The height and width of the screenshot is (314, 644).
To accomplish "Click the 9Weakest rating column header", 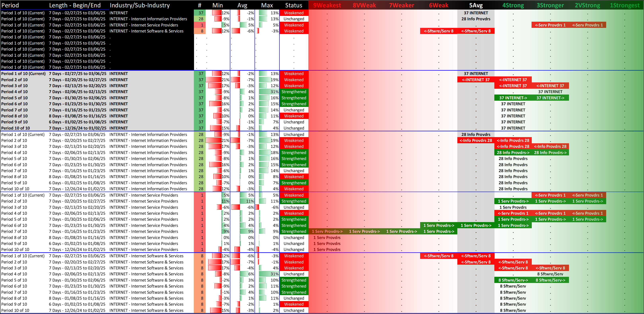I will 327,5.
